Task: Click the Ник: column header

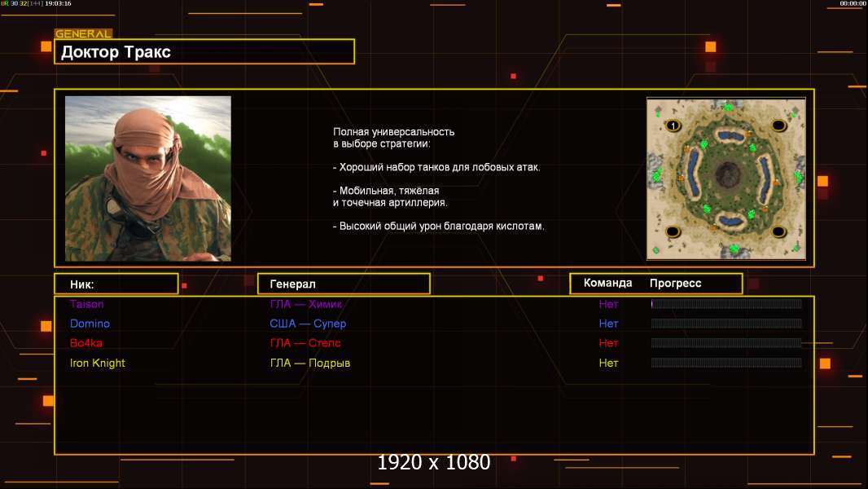Action: click(116, 284)
